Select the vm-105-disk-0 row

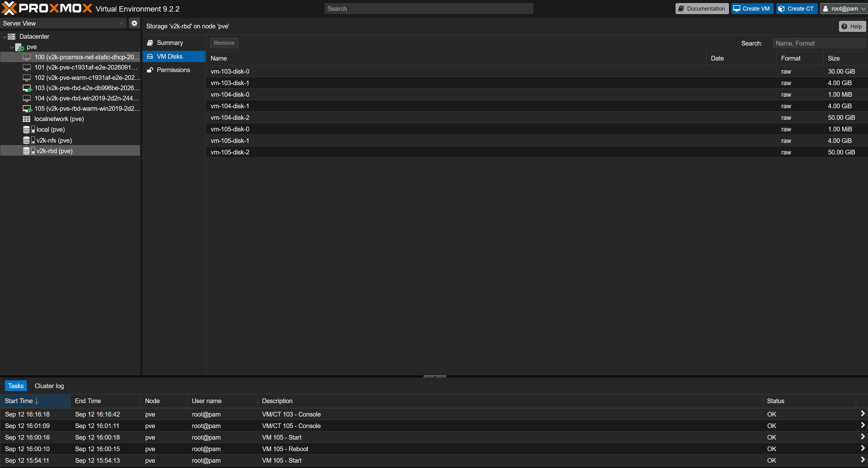coord(537,129)
